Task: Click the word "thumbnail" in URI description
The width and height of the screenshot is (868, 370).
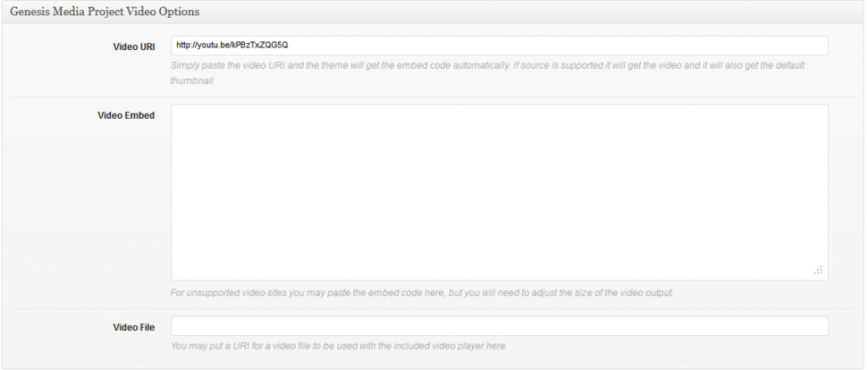Action: (192, 81)
